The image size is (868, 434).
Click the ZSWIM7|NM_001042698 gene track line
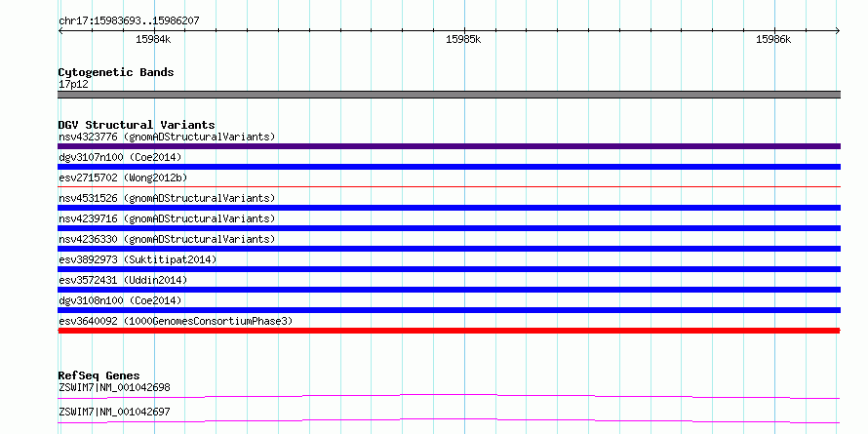click(x=449, y=396)
